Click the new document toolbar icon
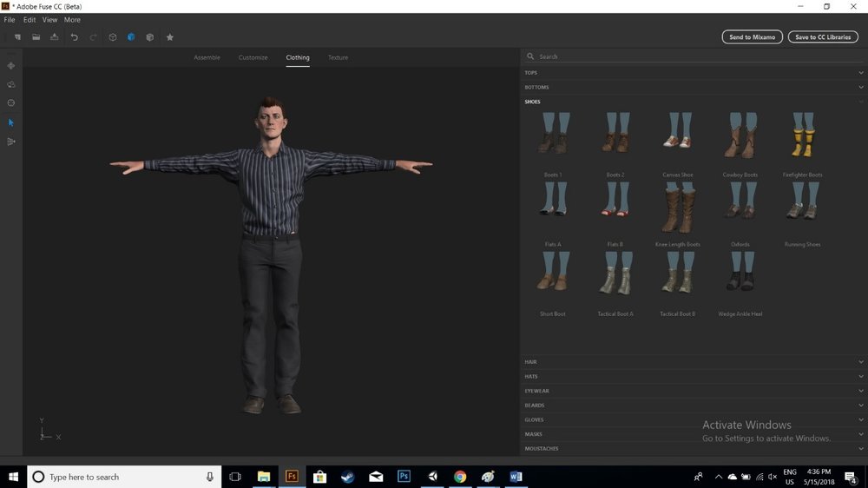 (x=16, y=37)
